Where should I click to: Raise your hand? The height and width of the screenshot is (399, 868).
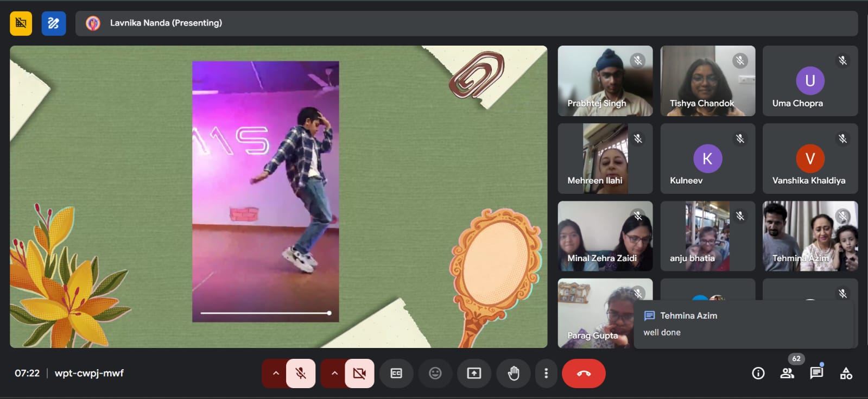point(513,373)
